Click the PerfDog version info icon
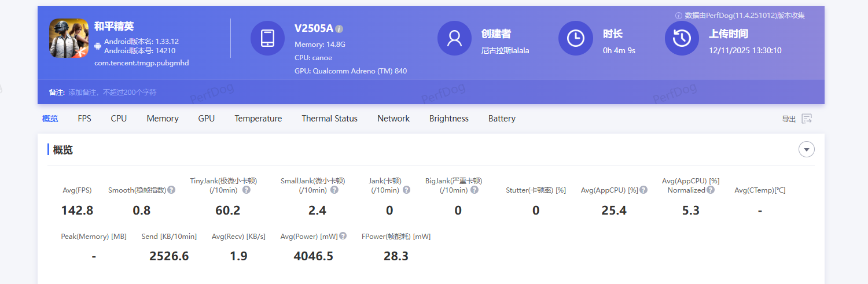The height and width of the screenshot is (284, 868). 679,16
